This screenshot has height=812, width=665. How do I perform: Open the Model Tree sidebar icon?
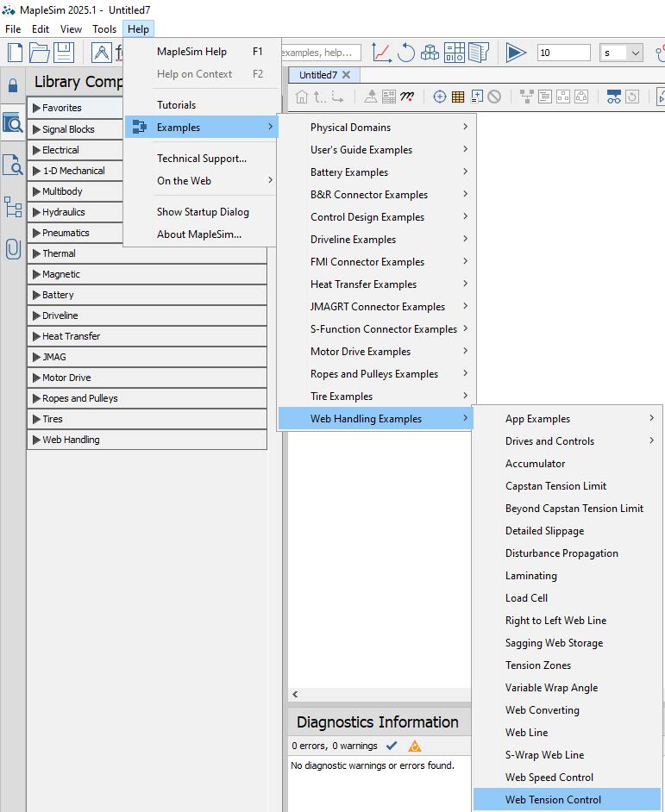(x=13, y=207)
